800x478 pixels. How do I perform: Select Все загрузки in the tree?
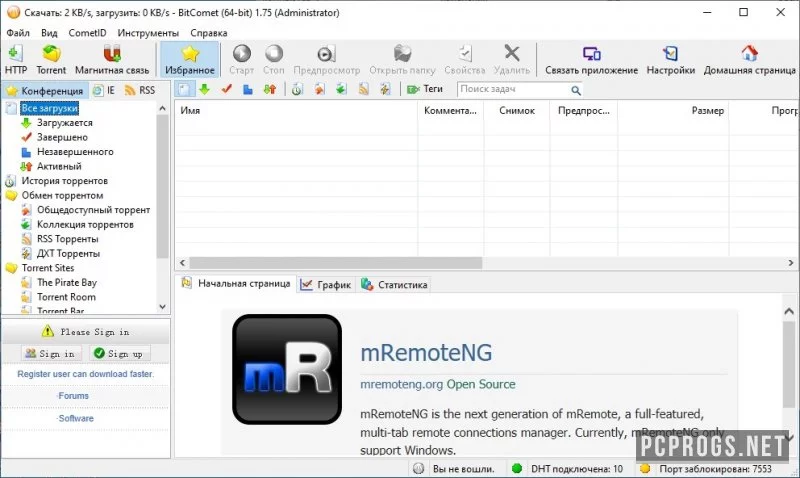[49, 108]
